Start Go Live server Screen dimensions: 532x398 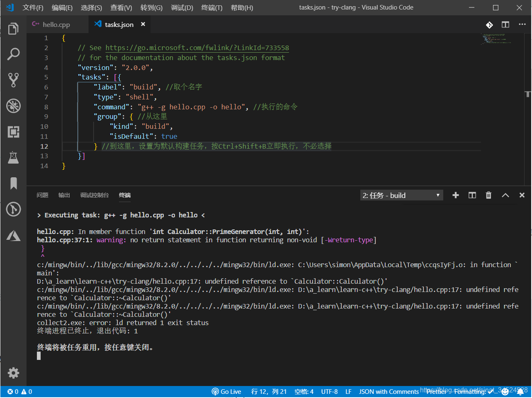(226, 392)
